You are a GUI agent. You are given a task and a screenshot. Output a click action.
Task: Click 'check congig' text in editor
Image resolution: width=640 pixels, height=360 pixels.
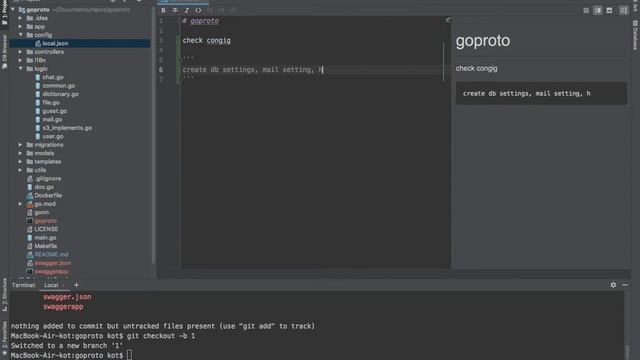click(207, 40)
